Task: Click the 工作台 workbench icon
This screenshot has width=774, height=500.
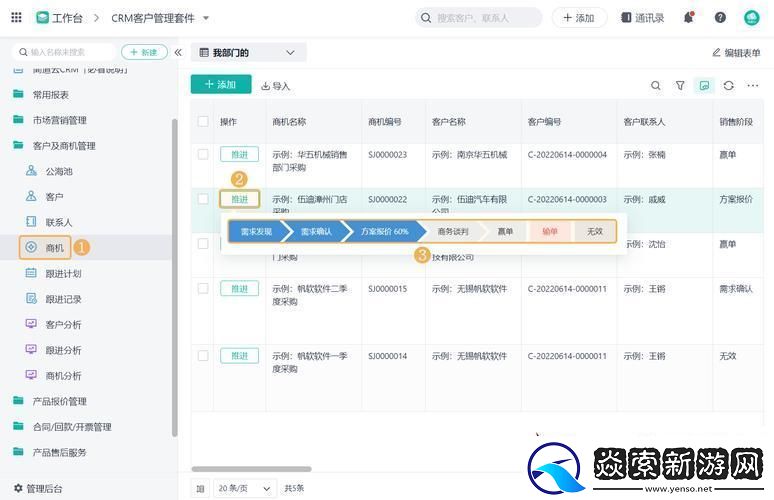Action: click(x=42, y=18)
